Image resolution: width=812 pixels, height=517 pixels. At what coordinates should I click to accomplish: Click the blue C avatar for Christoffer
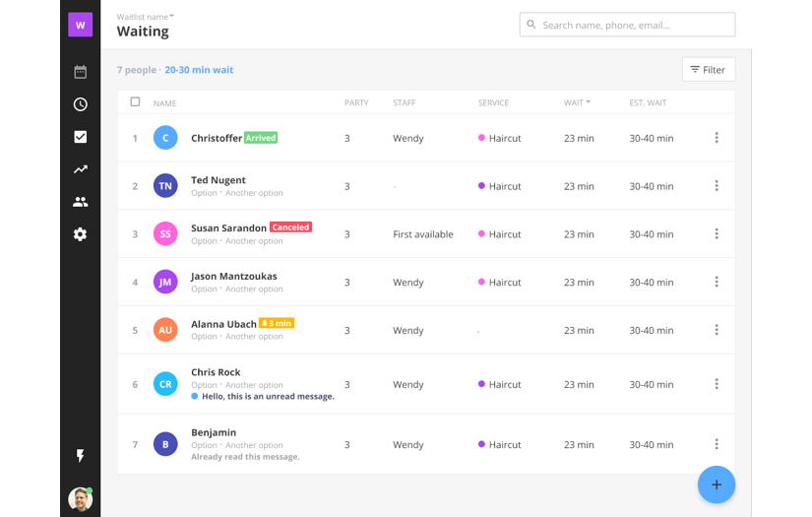[165, 138]
